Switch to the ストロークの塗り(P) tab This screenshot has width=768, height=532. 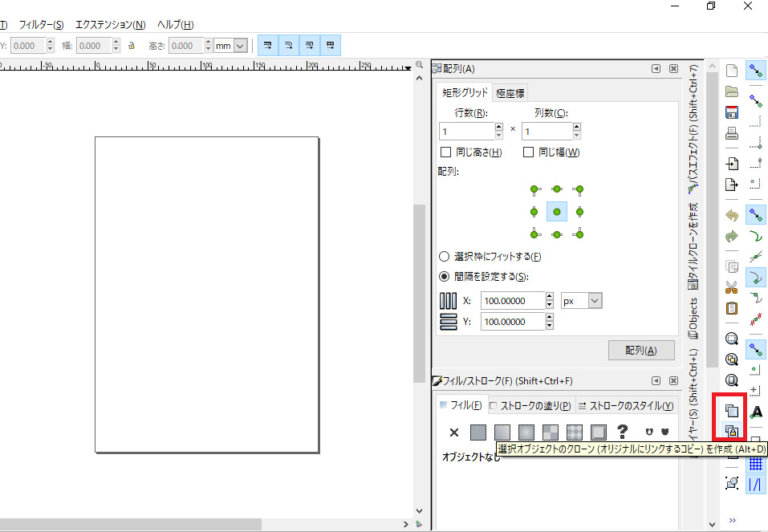click(532, 405)
